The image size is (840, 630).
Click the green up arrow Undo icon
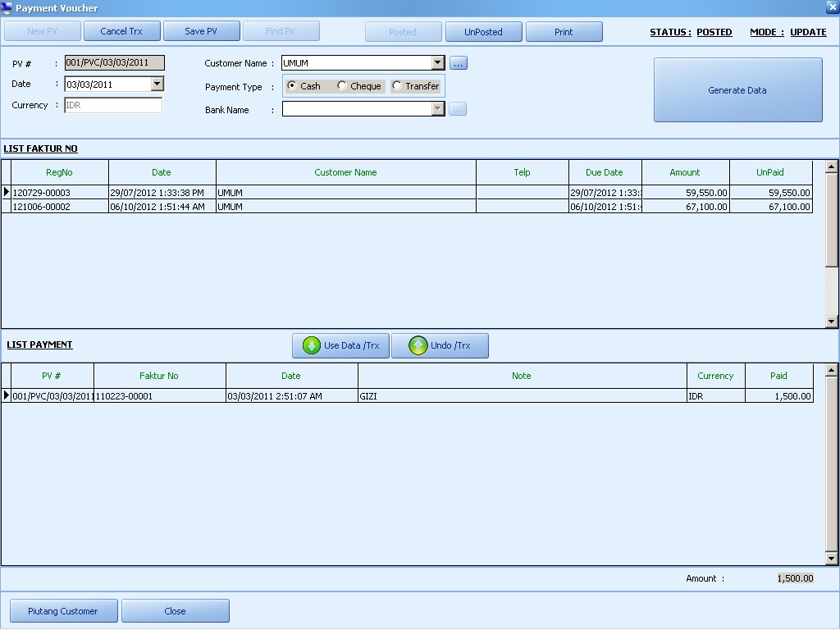[x=418, y=345]
